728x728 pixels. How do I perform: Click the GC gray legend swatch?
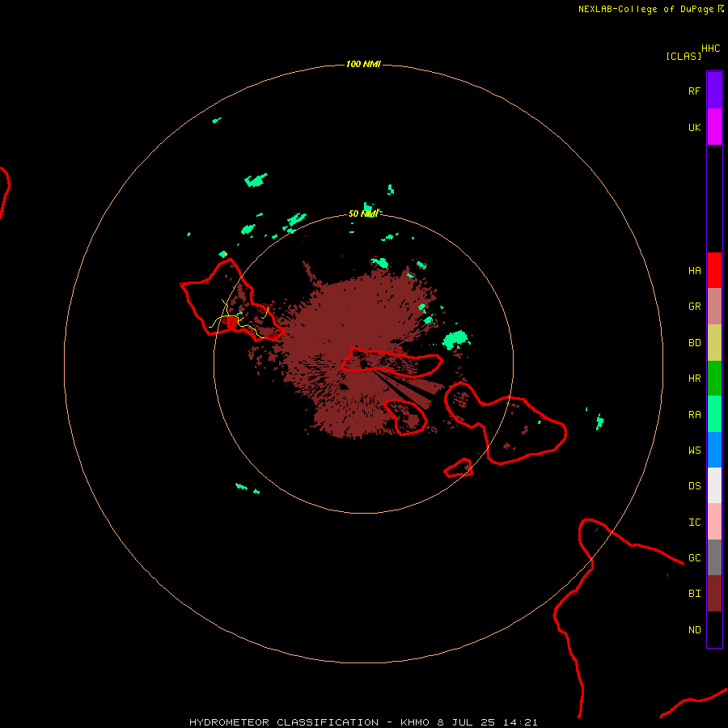[714, 557]
